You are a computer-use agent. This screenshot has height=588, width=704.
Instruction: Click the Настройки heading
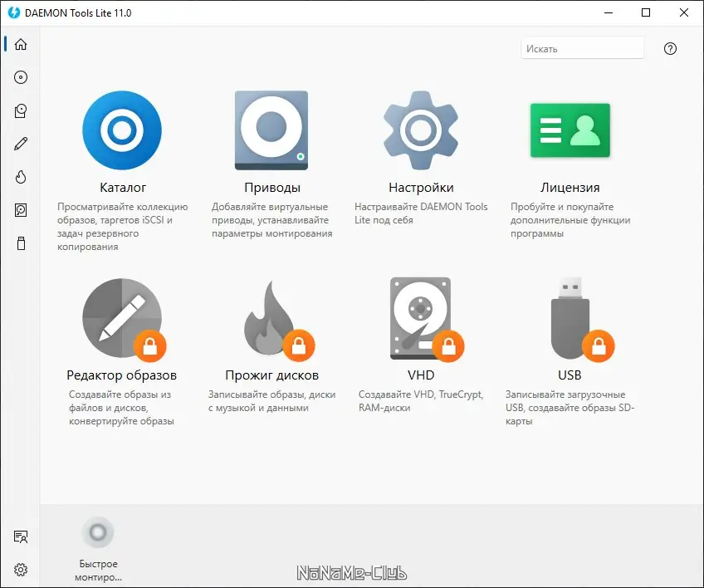pos(421,188)
